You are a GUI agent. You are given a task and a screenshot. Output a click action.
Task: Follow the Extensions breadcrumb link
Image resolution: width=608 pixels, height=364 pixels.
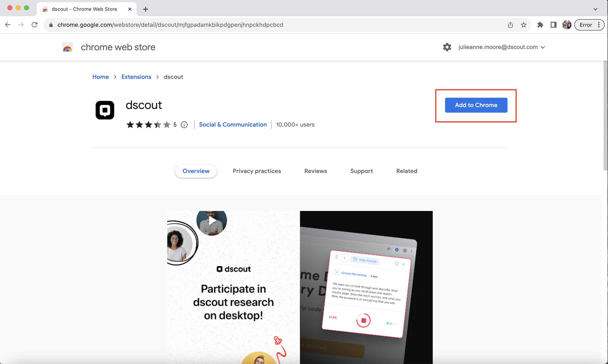click(136, 77)
